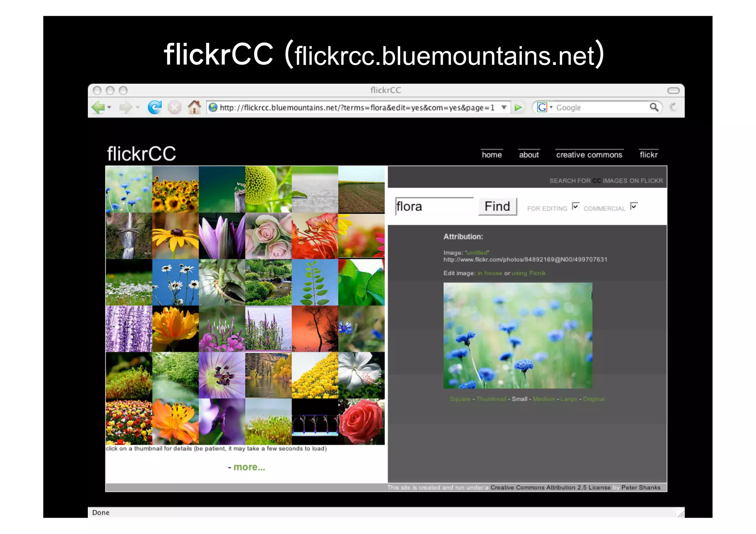Reload the page with the refresh icon
The height and width of the screenshot is (534, 756).
[155, 107]
